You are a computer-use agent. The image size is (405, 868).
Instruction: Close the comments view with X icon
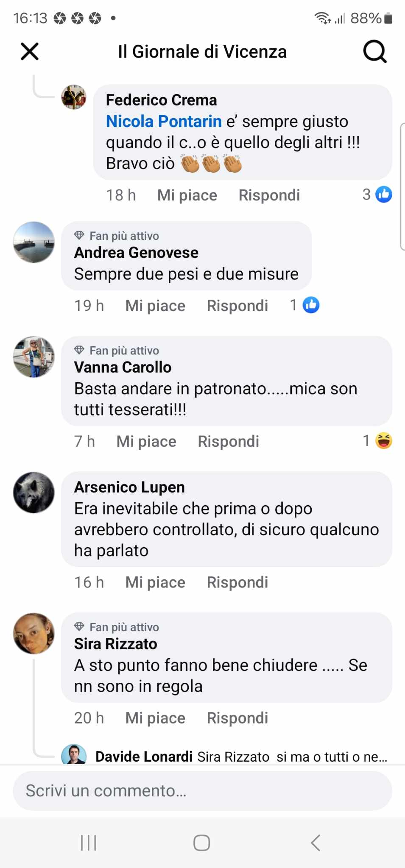point(30,52)
